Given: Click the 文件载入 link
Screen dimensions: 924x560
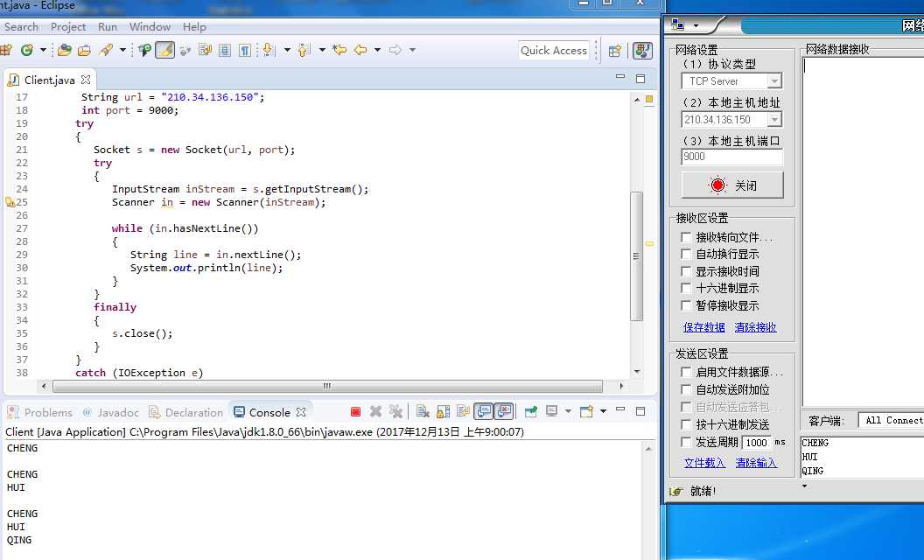Looking at the screenshot, I should (704, 463).
